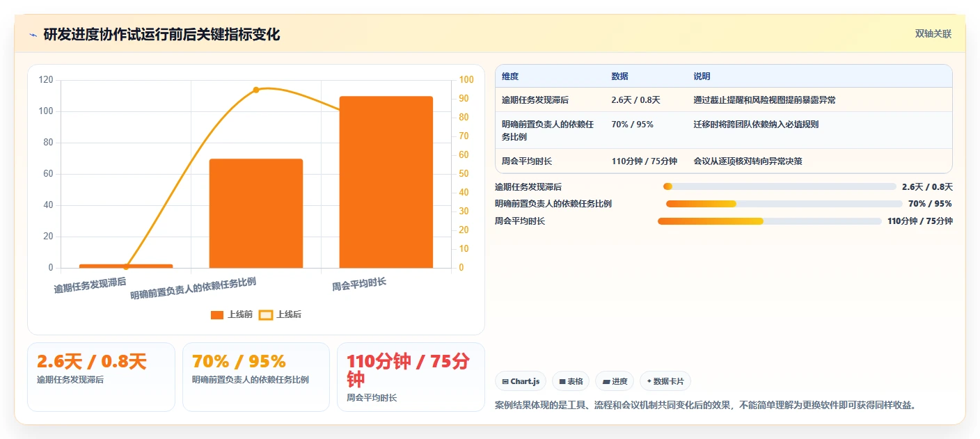Click 明确前置负责人的依赖任务比例 x-axis label
Viewport: 980px width, 439px height.
coord(193,288)
